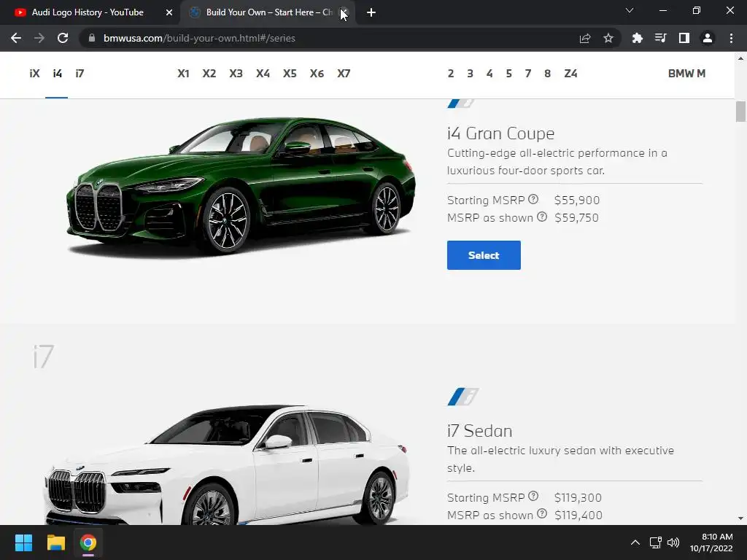This screenshot has height=560, width=747.
Task: Open Chrome profile avatar
Action: click(708, 38)
